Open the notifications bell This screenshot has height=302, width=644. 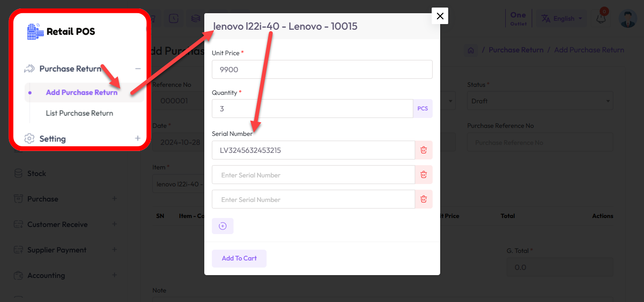click(x=601, y=19)
